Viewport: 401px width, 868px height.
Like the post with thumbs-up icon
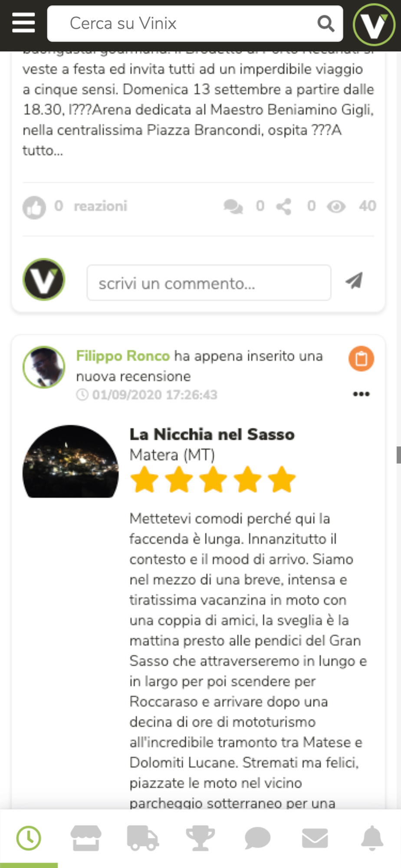pyautogui.click(x=34, y=207)
